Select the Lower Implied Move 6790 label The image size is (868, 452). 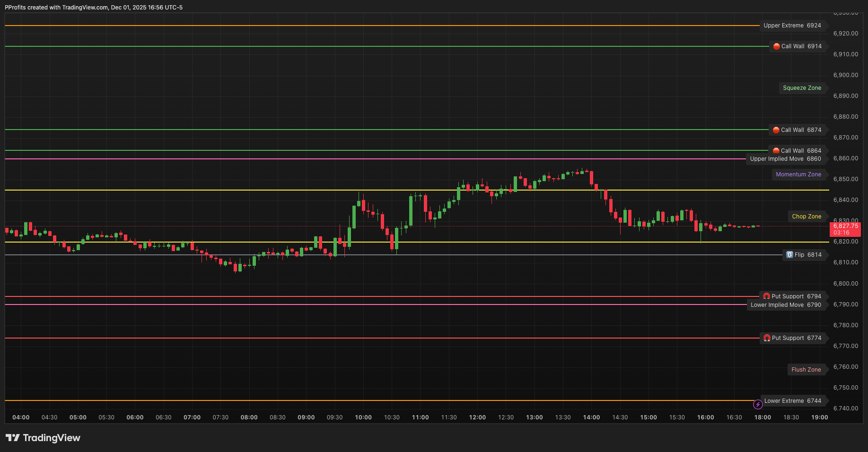(786, 305)
